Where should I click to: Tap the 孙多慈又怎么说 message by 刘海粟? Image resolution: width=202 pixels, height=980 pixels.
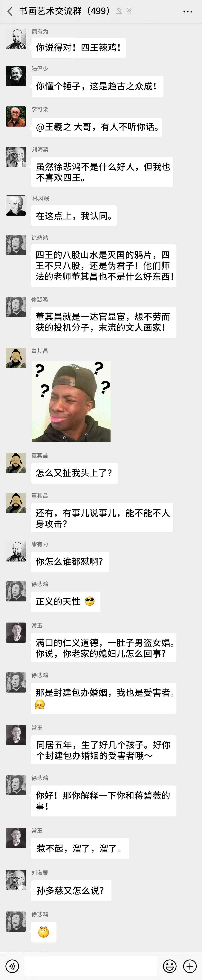71,891
